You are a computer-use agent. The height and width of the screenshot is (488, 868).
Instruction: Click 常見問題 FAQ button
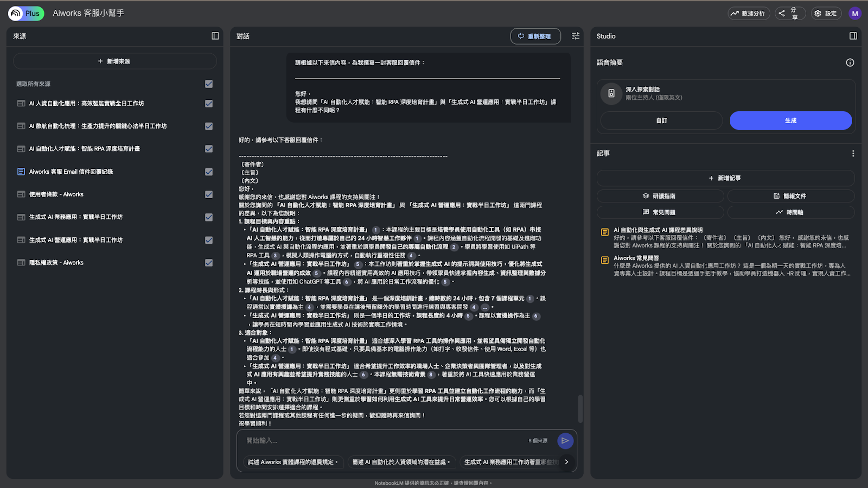click(x=660, y=212)
